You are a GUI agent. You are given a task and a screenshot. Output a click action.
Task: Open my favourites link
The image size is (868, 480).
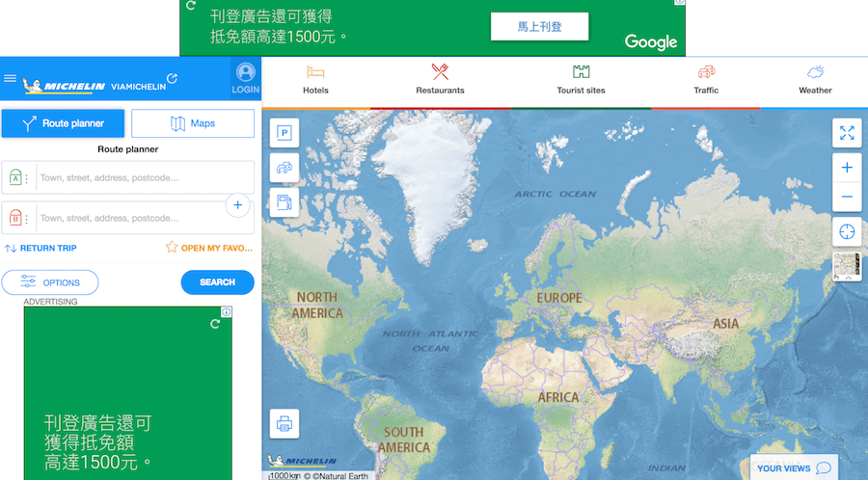pyautogui.click(x=209, y=248)
